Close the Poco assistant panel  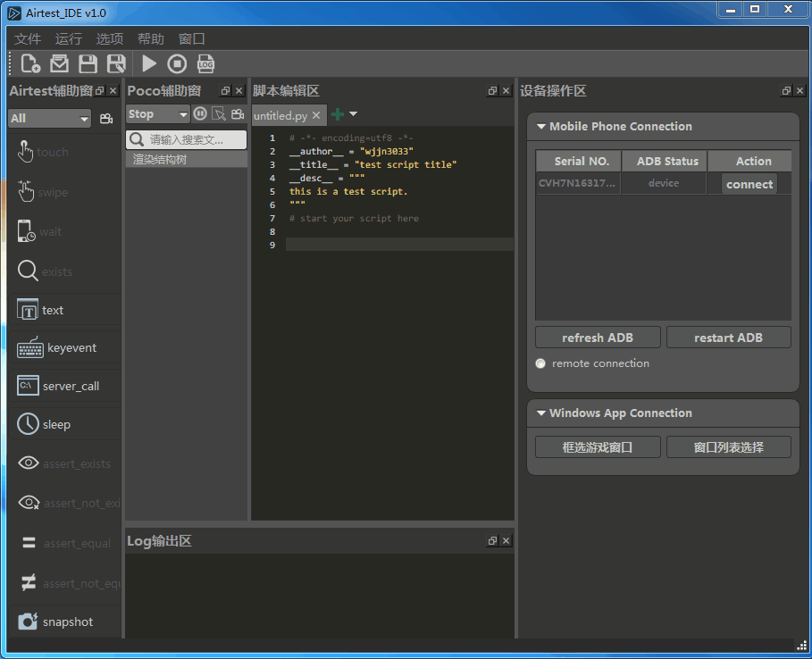239,90
